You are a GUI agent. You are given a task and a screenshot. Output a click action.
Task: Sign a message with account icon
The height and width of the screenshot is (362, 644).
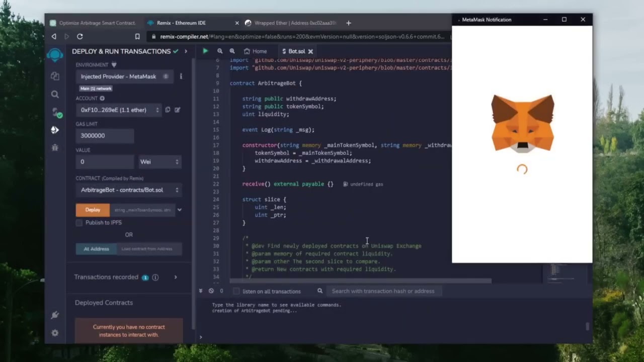[177, 110]
